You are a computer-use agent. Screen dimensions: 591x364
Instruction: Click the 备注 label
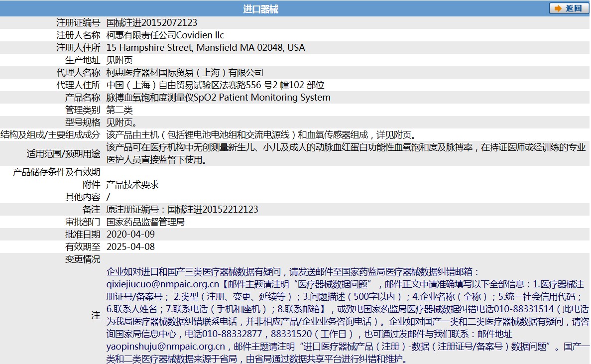click(x=91, y=209)
